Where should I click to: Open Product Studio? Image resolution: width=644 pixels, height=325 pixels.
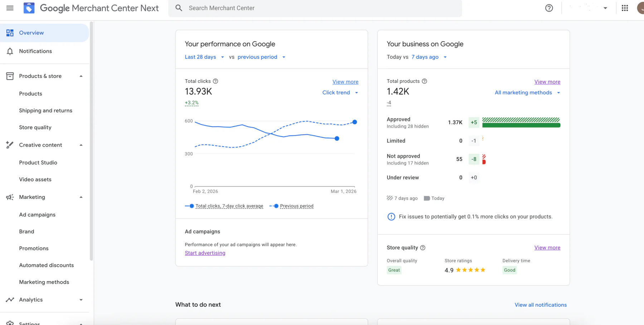38,162
